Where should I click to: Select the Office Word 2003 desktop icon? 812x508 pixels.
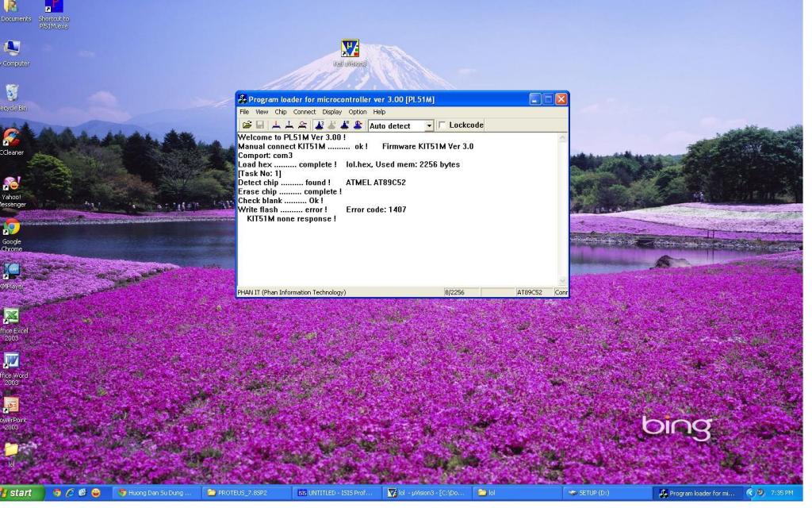tap(13, 369)
